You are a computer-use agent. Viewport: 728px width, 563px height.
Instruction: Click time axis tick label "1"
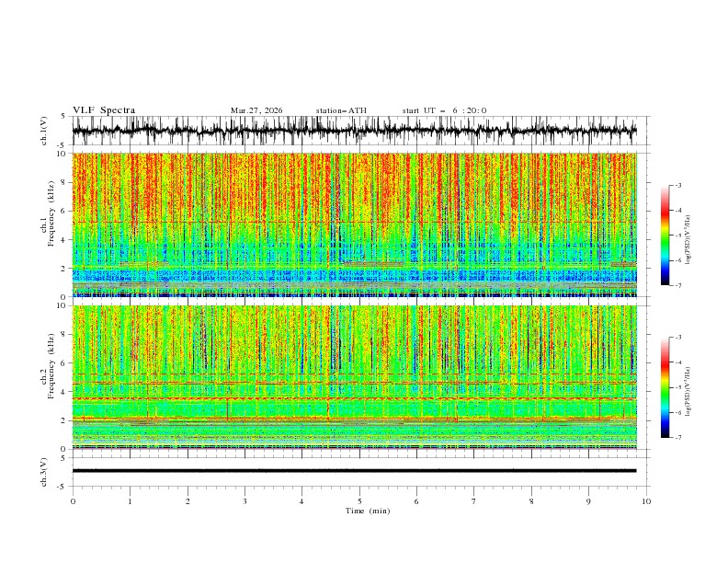click(130, 501)
